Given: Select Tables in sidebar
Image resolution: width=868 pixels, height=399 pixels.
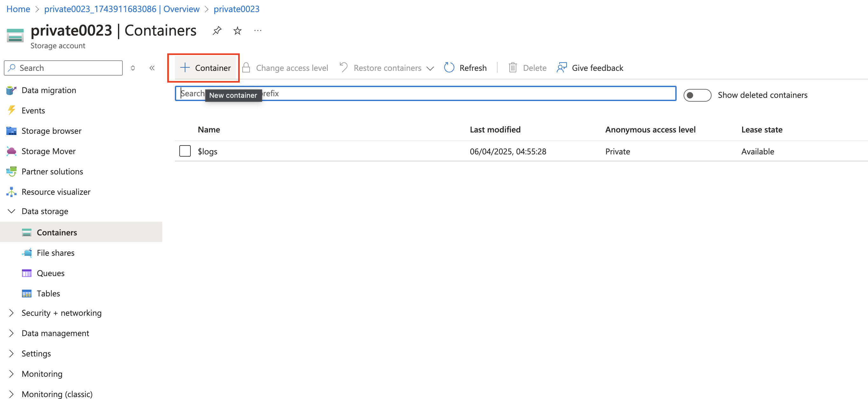Looking at the screenshot, I should (x=48, y=293).
